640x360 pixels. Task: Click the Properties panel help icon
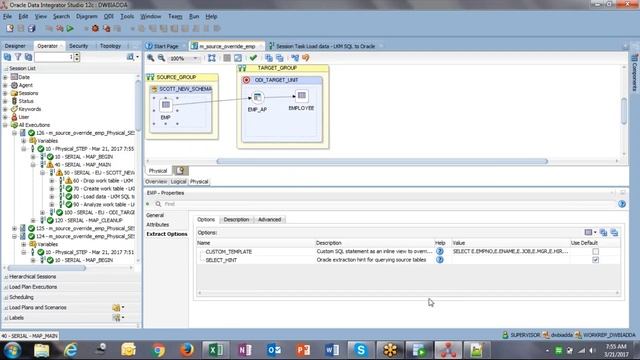coord(622,204)
